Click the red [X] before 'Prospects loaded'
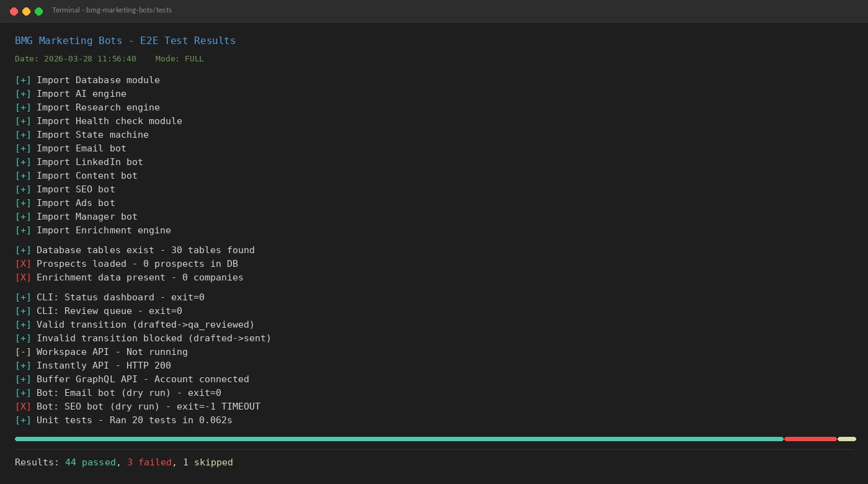 tap(23, 264)
